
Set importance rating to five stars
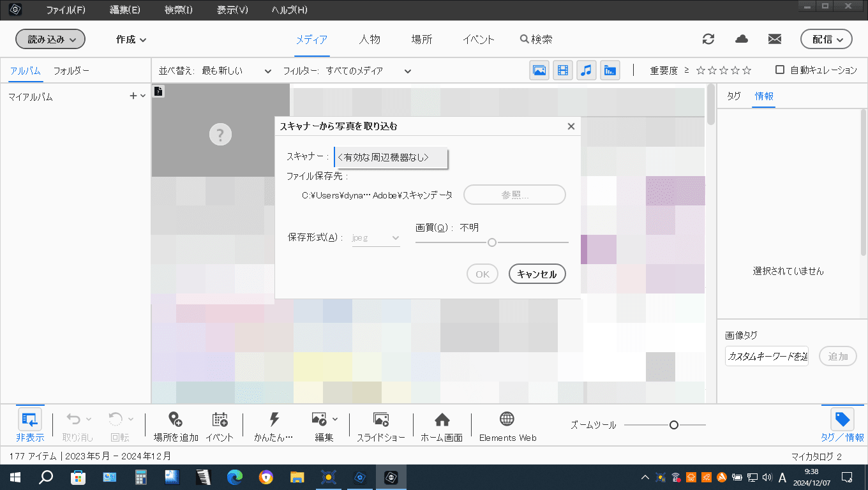747,71
